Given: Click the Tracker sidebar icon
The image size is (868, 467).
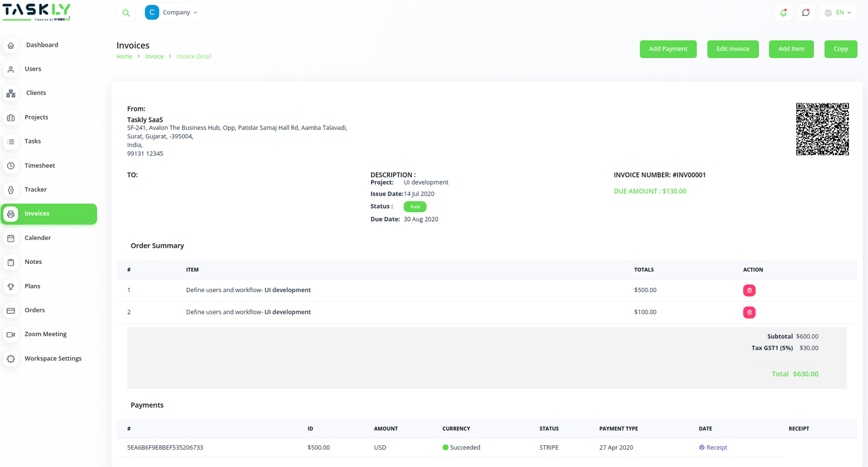Looking at the screenshot, I should 11,190.
